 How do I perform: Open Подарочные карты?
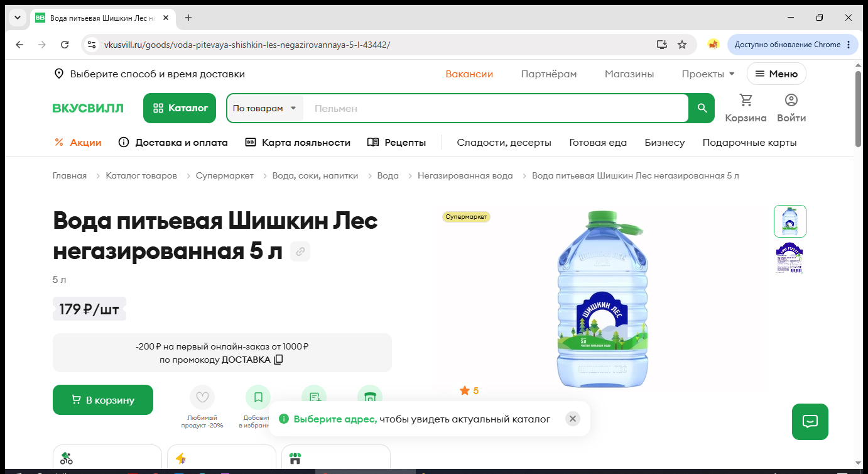click(750, 142)
